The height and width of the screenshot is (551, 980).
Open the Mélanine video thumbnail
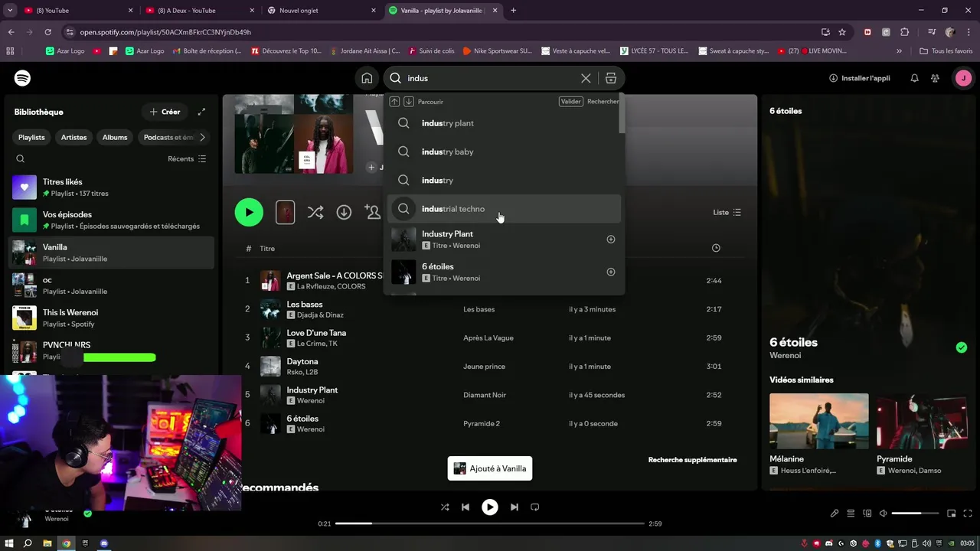tap(819, 421)
